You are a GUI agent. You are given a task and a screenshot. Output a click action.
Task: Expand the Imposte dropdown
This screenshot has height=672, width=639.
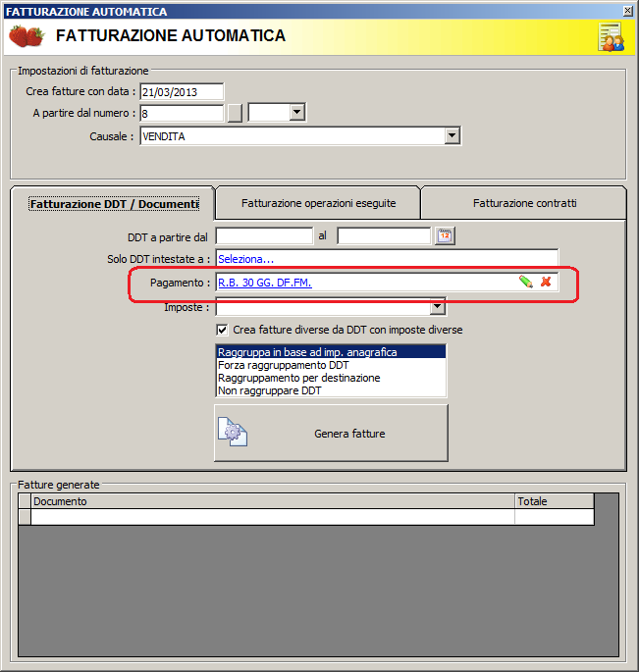click(437, 306)
